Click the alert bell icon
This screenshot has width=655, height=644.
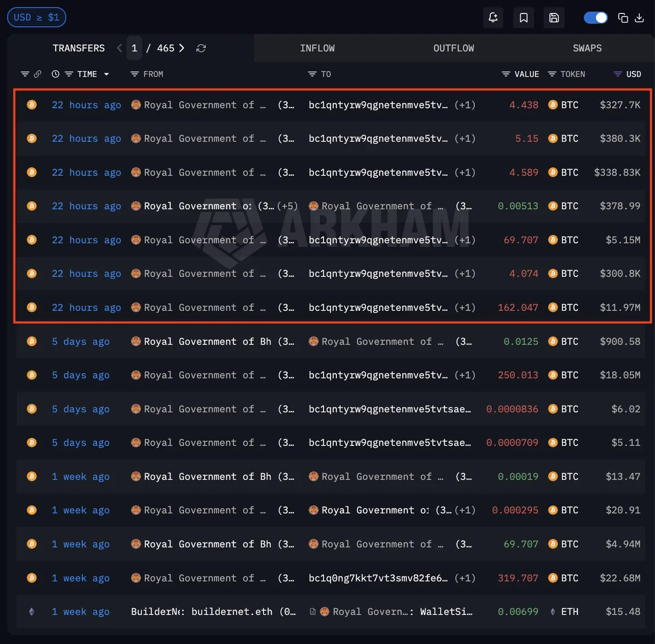493,18
